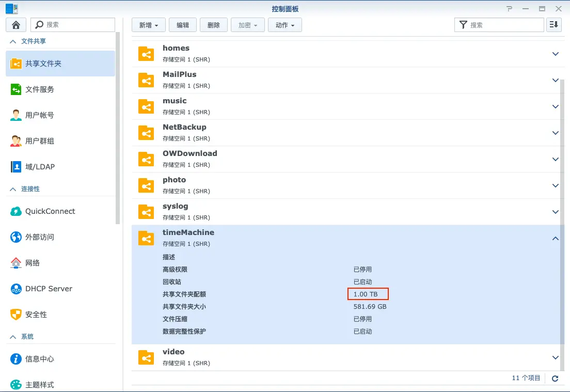Expand the syslog folder details

(x=556, y=212)
